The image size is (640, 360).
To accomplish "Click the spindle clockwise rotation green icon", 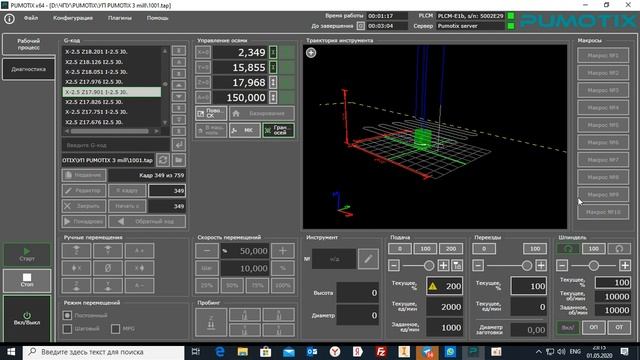I will pos(568,249).
